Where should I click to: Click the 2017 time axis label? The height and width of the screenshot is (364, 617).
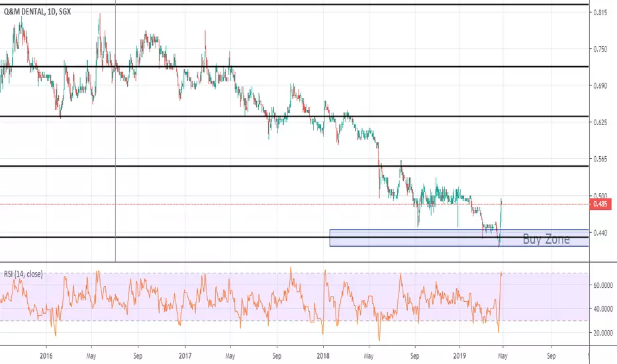(x=185, y=356)
